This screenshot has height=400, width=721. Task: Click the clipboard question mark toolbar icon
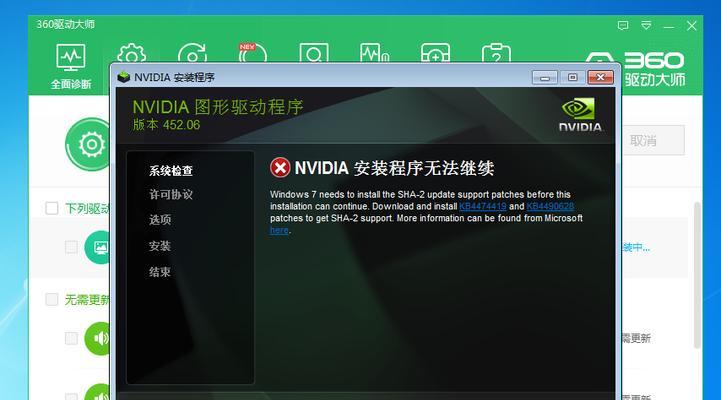click(x=496, y=53)
